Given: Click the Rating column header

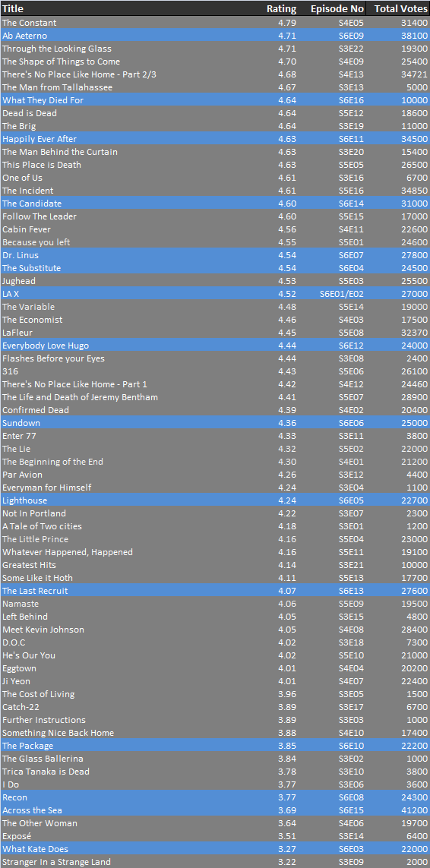Looking at the screenshot, I should click(x=282, y=8).
